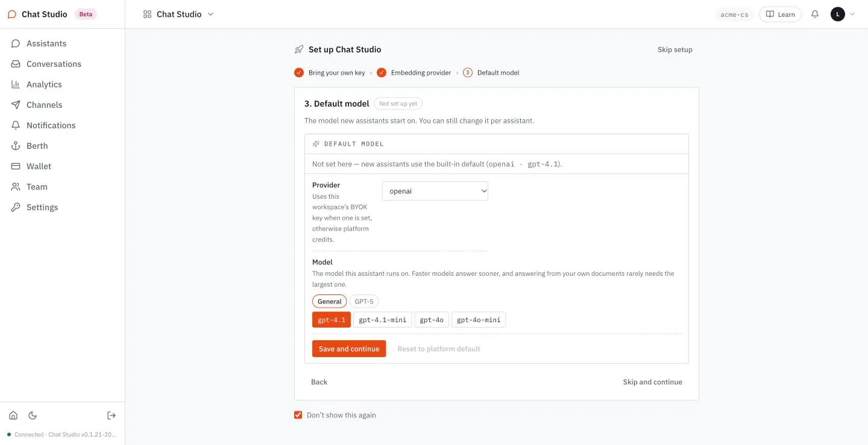Click the Skip setup link
Image resolution: width=868 pixels, height=445 pixels.
(675, 49)
